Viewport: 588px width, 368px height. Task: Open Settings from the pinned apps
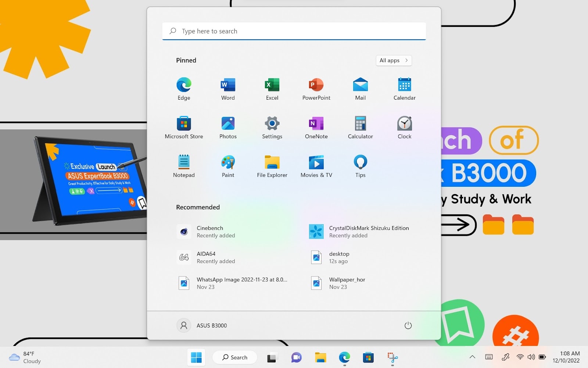point(272,128)
